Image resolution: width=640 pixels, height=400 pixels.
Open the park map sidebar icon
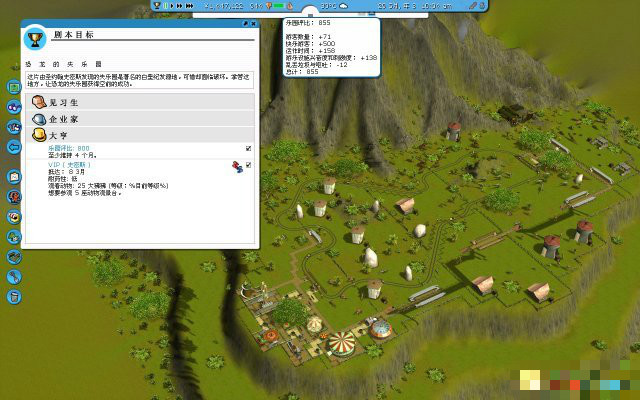pyautogui.click(x=14, y=87)
